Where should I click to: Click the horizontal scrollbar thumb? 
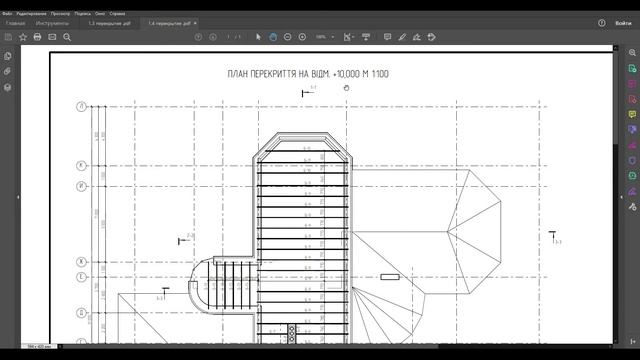coord(250,347)
